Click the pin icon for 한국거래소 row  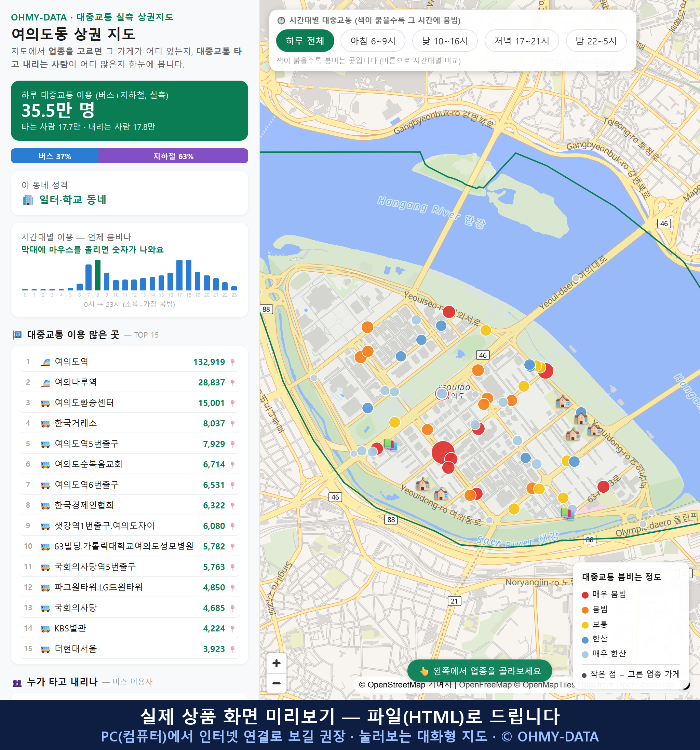232,424
